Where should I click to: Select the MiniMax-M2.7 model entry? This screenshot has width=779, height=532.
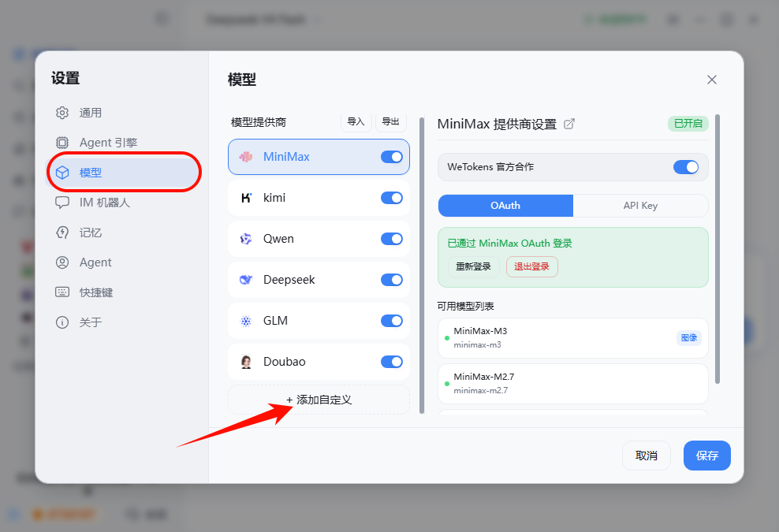pos(573,384)
